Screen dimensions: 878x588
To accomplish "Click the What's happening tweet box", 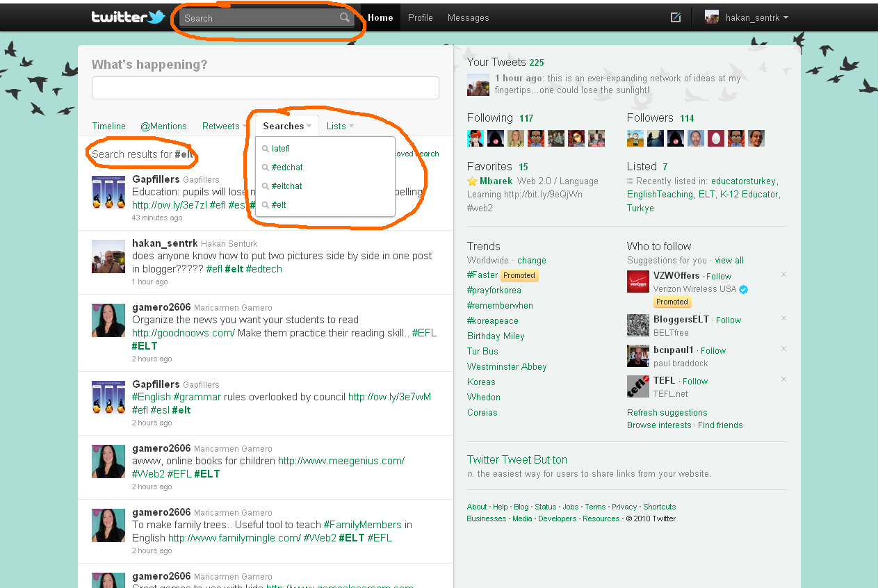I will pyautogui.click(x=266, y=88).
